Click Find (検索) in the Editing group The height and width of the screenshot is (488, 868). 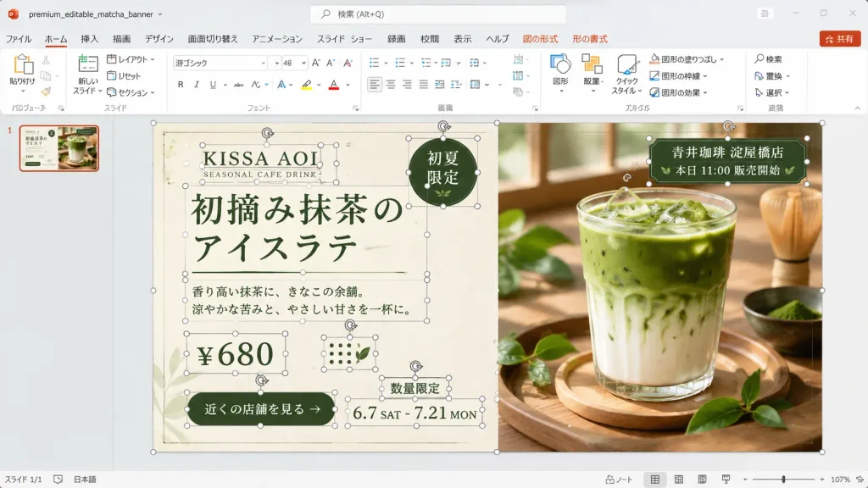(x=768, y=59)
